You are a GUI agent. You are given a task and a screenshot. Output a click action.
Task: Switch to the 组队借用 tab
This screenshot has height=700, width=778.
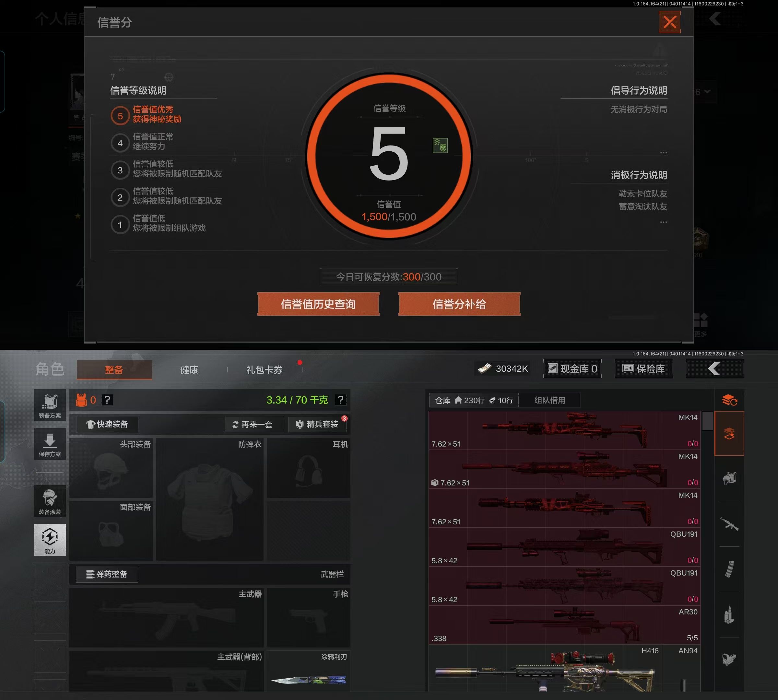tap(549, 400)
